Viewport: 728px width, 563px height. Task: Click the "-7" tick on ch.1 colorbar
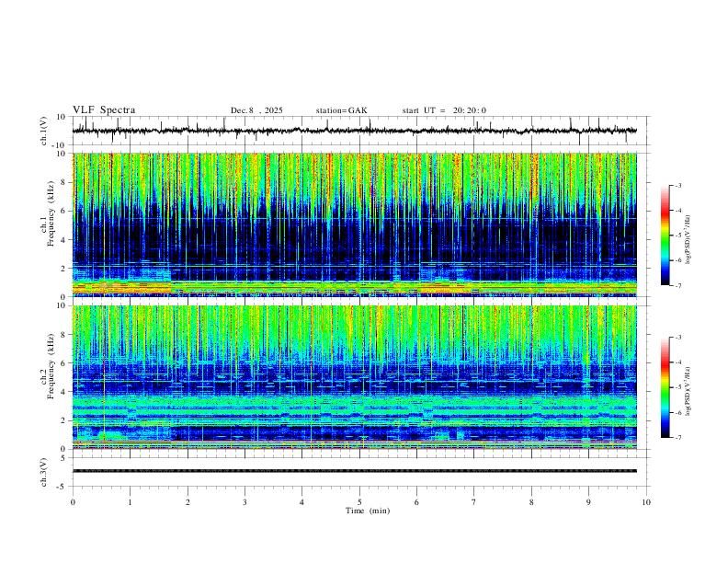677,285
